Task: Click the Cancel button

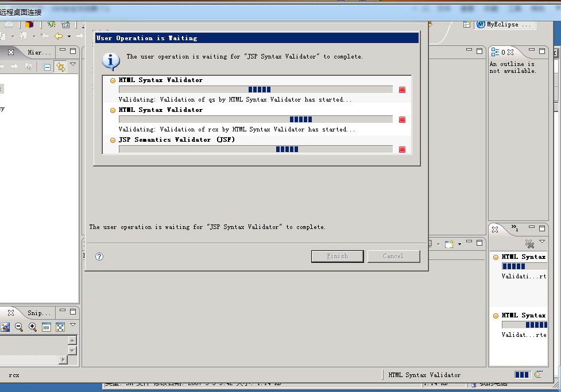Action: point(393,256)
